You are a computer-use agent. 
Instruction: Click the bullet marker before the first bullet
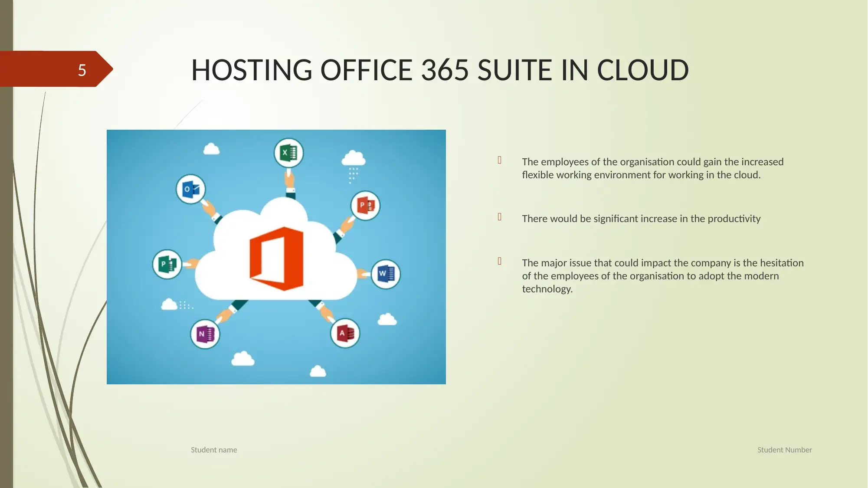[x=500, y=160]
